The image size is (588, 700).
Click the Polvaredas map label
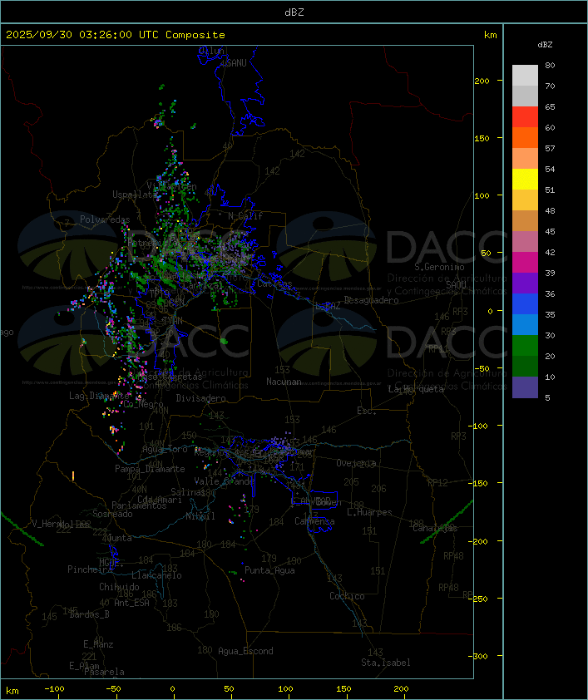click(x=105, y=219)
